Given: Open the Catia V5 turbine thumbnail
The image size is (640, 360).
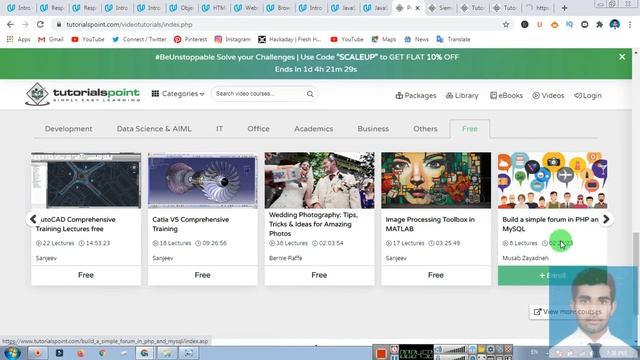Looking at the screenshot, I should click(203, 180).
